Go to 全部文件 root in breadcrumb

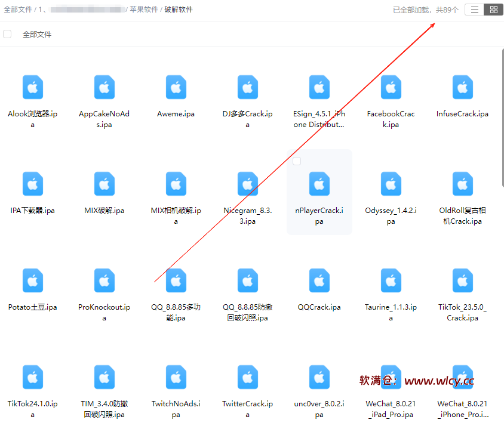(18, 10)
